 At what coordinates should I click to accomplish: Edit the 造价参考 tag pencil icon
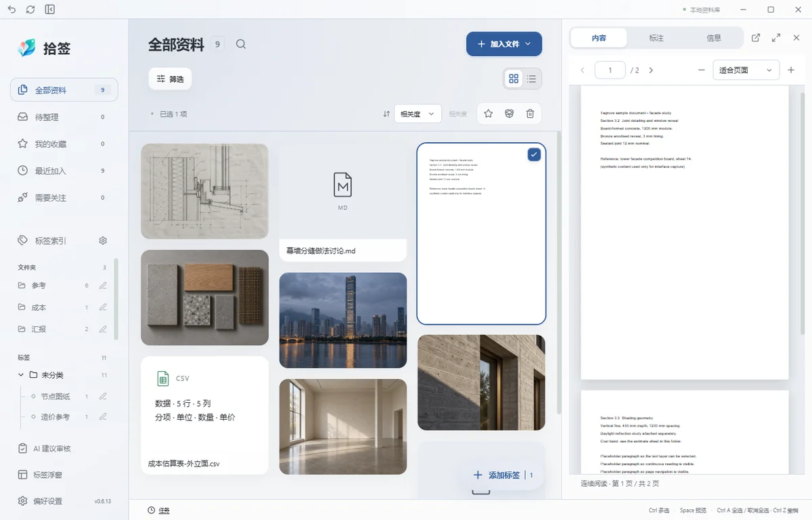103,416
